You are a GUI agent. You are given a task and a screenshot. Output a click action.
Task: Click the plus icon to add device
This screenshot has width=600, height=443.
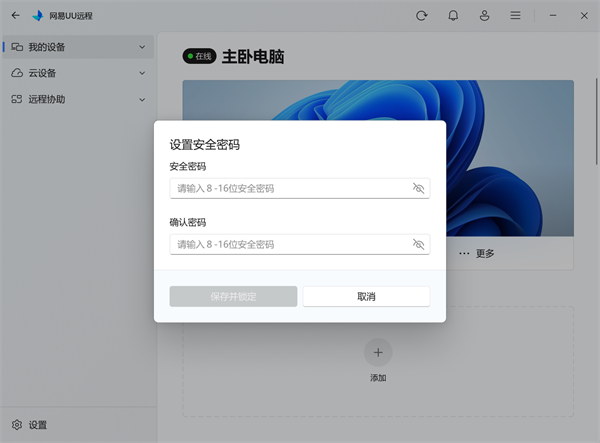click(378, 351)
